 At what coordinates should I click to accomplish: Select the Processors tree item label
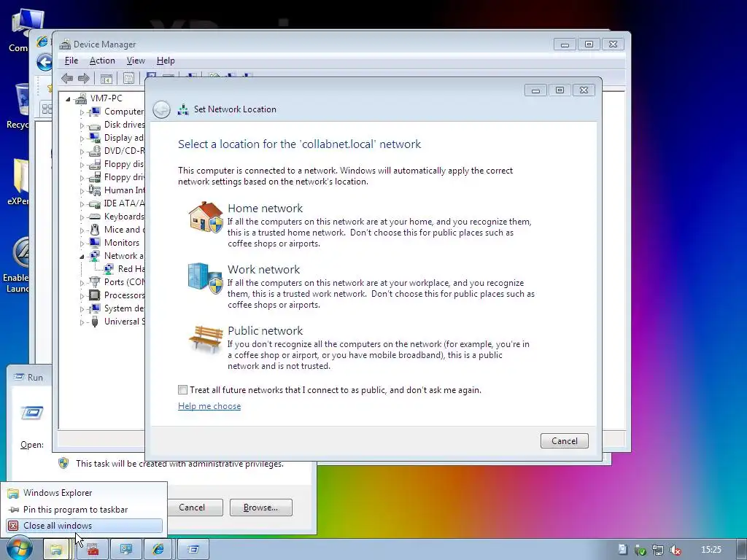click(124, 295)
